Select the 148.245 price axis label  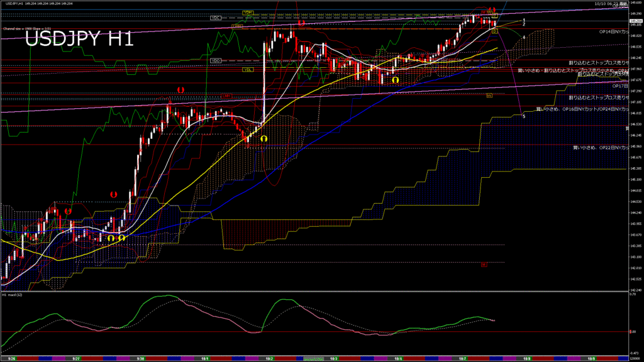(635, 58)
